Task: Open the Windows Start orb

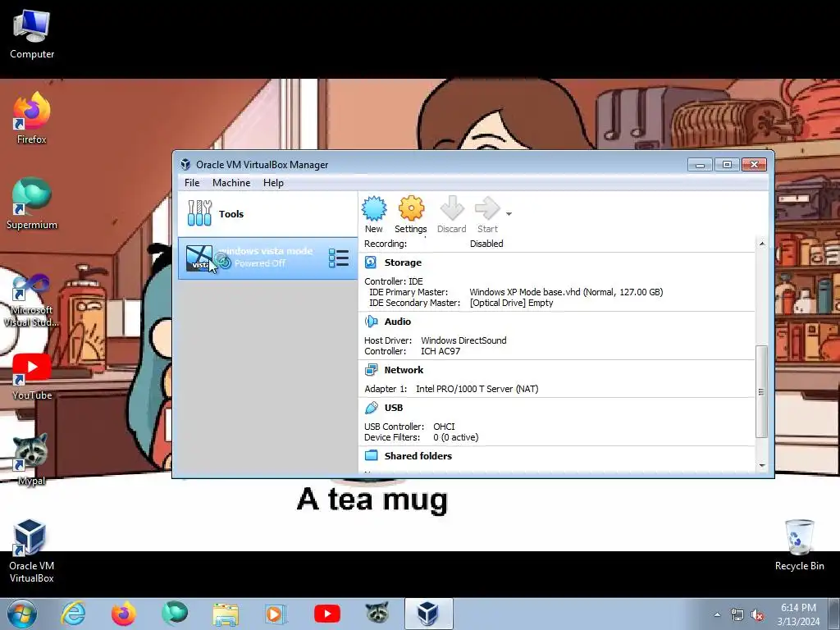Action: [22, 614]
